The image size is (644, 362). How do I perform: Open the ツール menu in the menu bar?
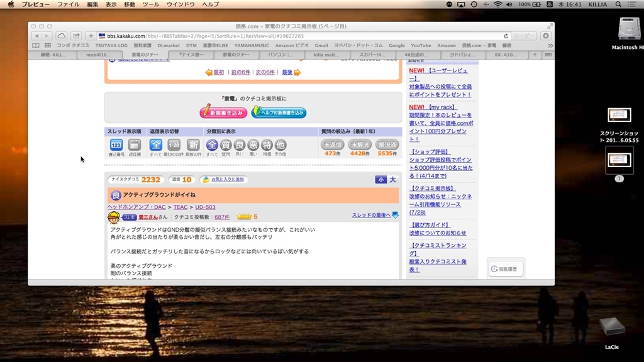[x=151, y=4]
